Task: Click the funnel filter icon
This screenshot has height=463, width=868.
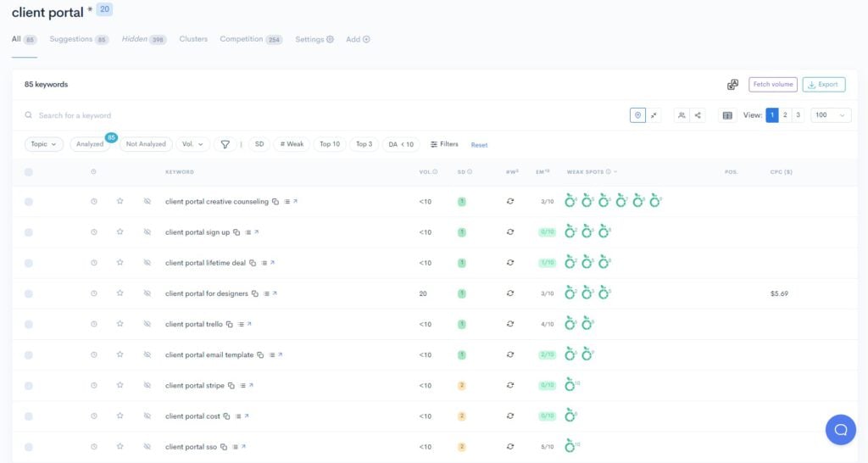Action: point(225,144)
